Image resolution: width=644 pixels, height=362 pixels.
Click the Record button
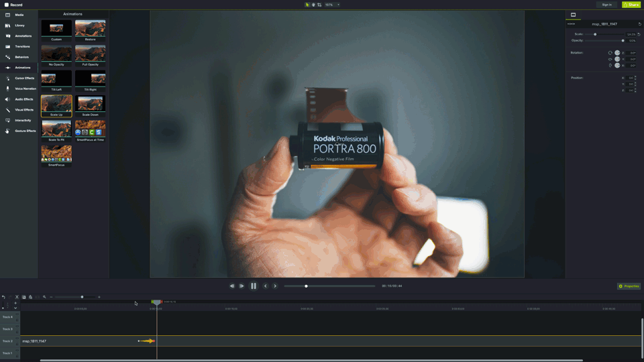coord(13,5)
